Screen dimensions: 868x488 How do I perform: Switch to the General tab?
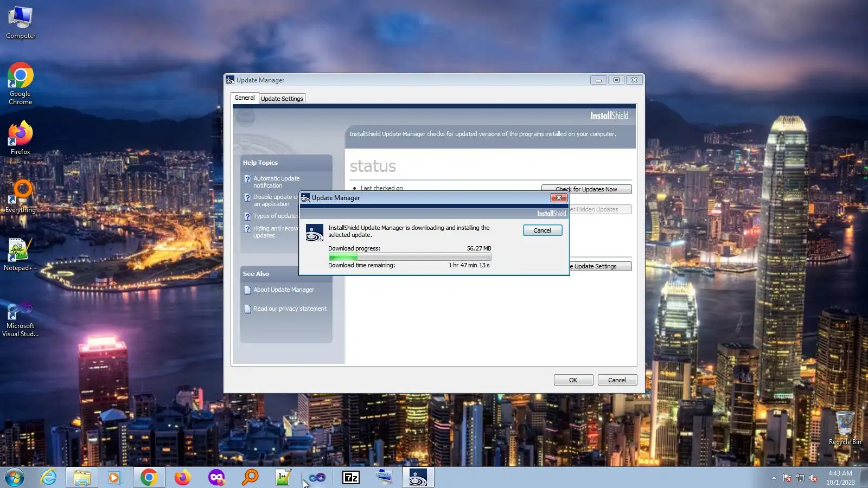[245, 98]
